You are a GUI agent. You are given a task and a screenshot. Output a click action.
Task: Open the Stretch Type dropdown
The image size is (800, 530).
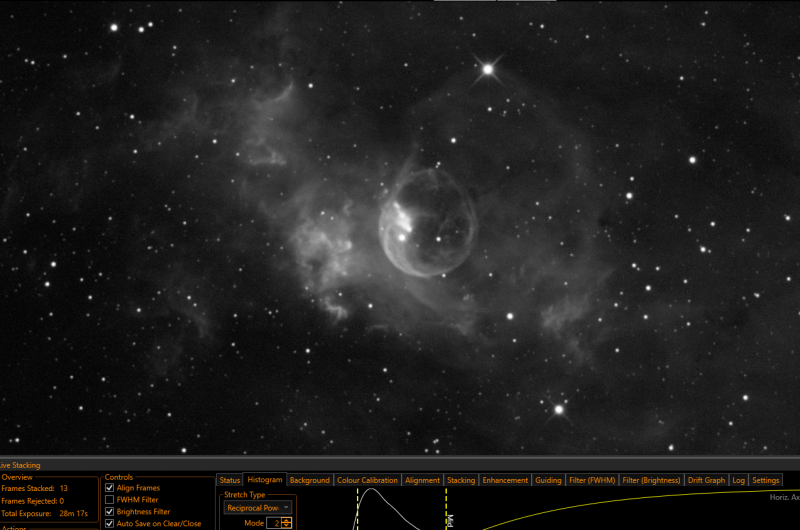point(258,508)
